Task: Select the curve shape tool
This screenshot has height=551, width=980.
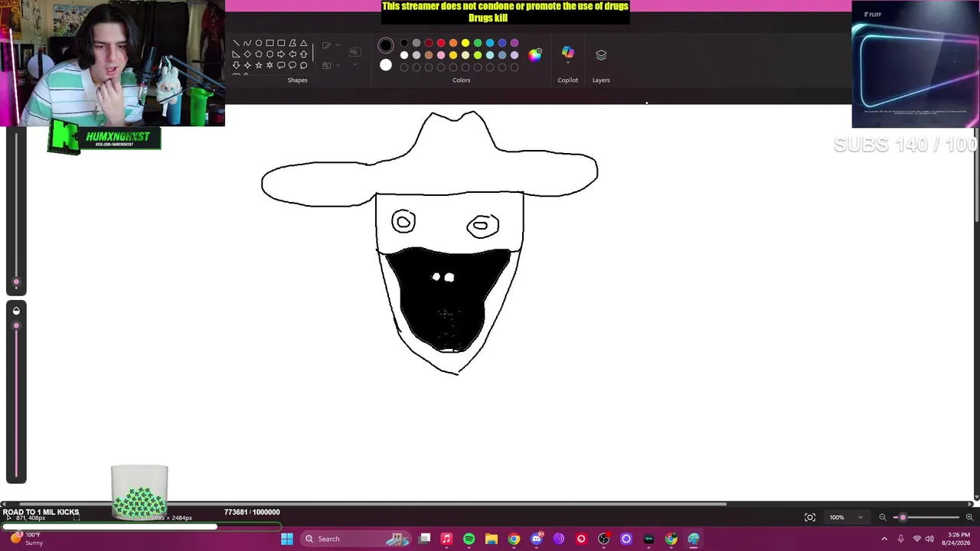Action: 247,43
